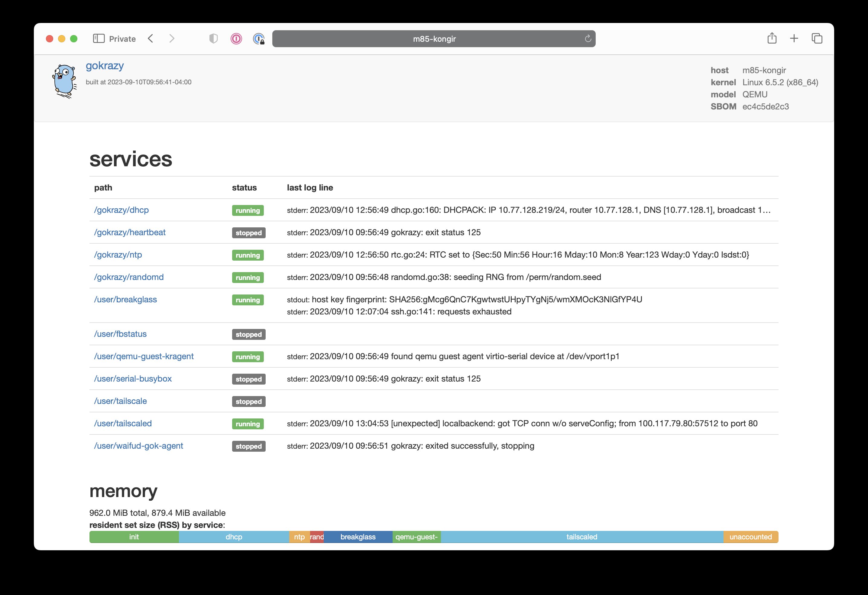Go back with the left chevron

coord(151,38)
